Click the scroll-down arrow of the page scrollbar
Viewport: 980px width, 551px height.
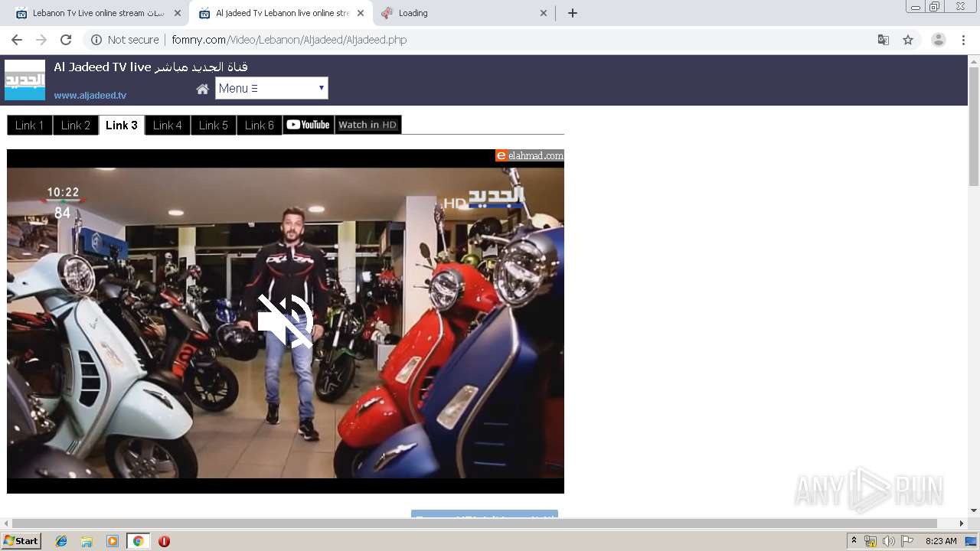tap(974, 510)
